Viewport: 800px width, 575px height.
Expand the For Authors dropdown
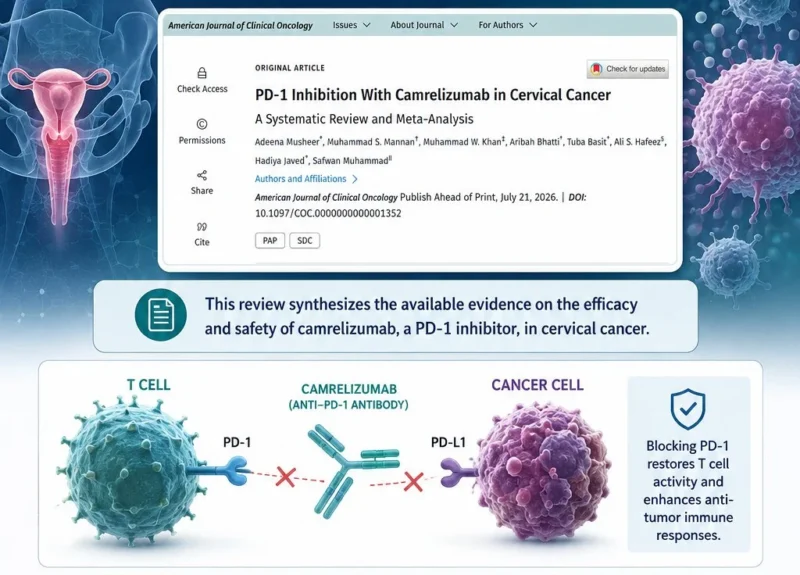[x=508, y=25]
